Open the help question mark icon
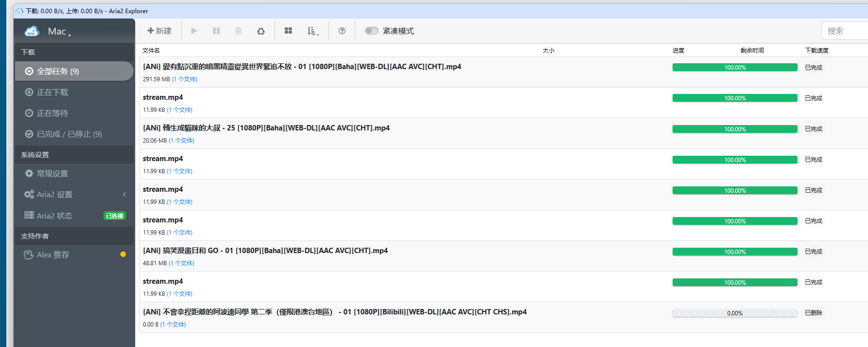Viewport: 868px width, 347px height. point(342,31)
